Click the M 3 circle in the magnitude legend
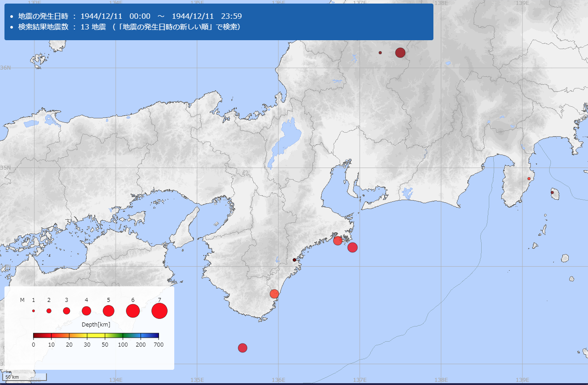The width and height of the screenshot is (588, 385). pos(67,311)
